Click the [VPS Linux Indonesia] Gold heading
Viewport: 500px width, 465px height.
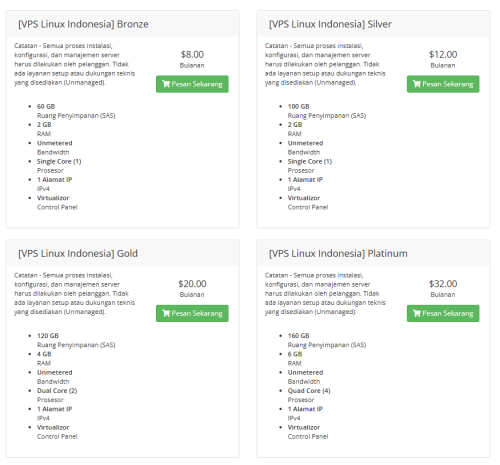[x=78, y=254]
